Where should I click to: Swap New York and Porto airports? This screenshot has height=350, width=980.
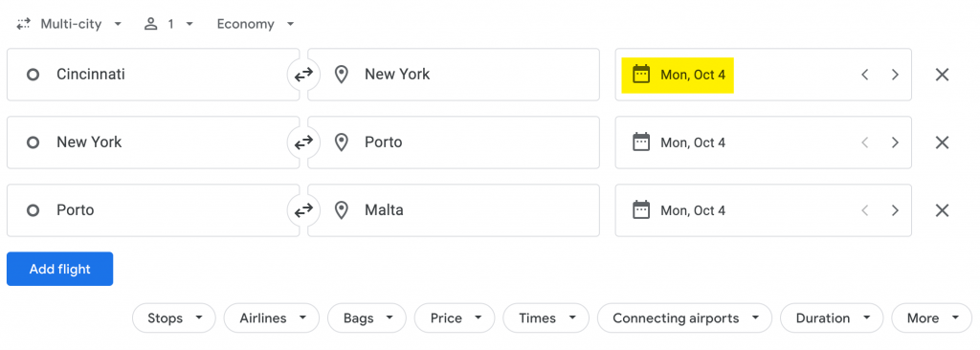[303, 143]
